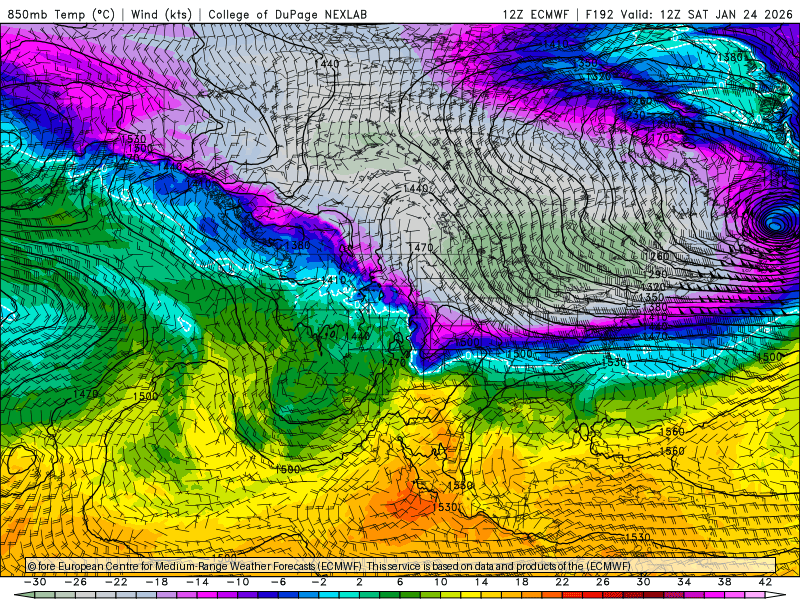Screen dimensions: 800x600
Task: Click the -2 value on the temperature legend
Action: (319, 582)
